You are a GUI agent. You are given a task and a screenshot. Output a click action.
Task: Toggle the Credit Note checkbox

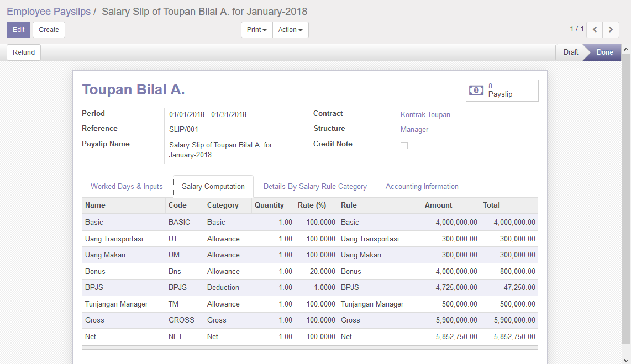[404, 145]
